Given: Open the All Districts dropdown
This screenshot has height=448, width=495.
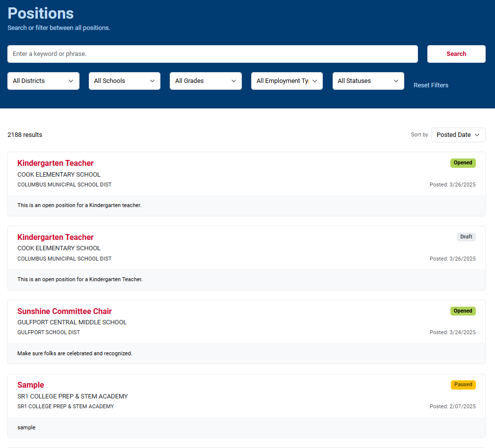Looking at the screenshot, I should pyautogui.click(x=43, y=80).
